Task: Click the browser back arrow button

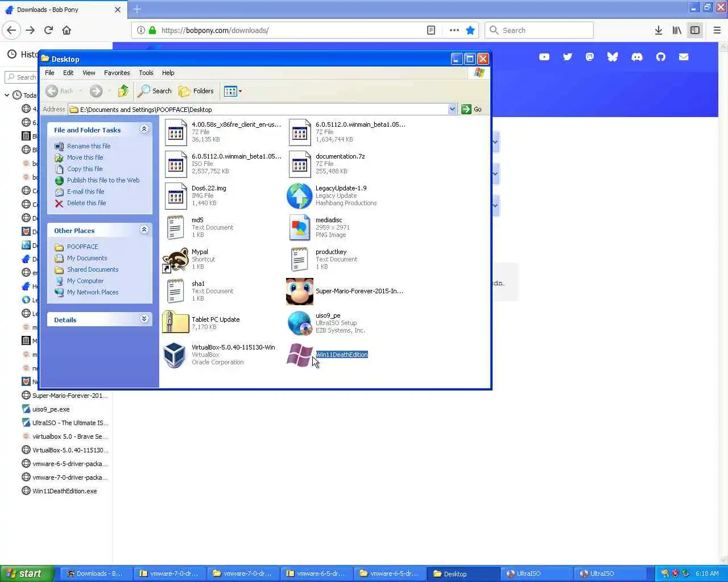Action: click(12, 30)
